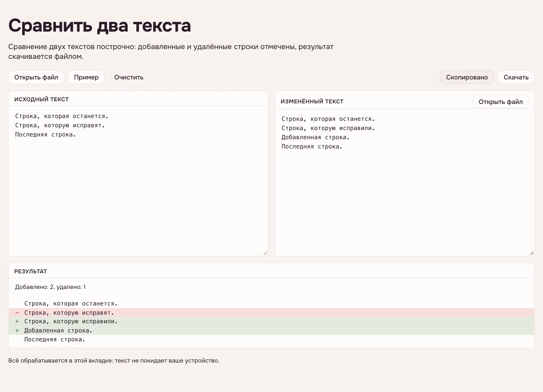Click 'Строка, которую исправили.' in the changed textarea

[328, 128]
